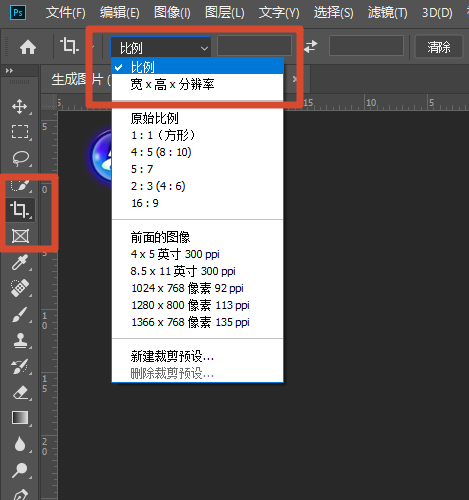Click 新建裁剪预设... entry

point(197,356)
